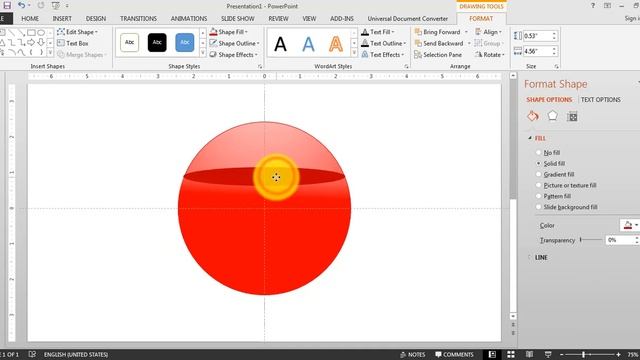Viewport: 640px width, 360px height.
Task: Open the Universal Document Converter tab
Action: point(408,19)
